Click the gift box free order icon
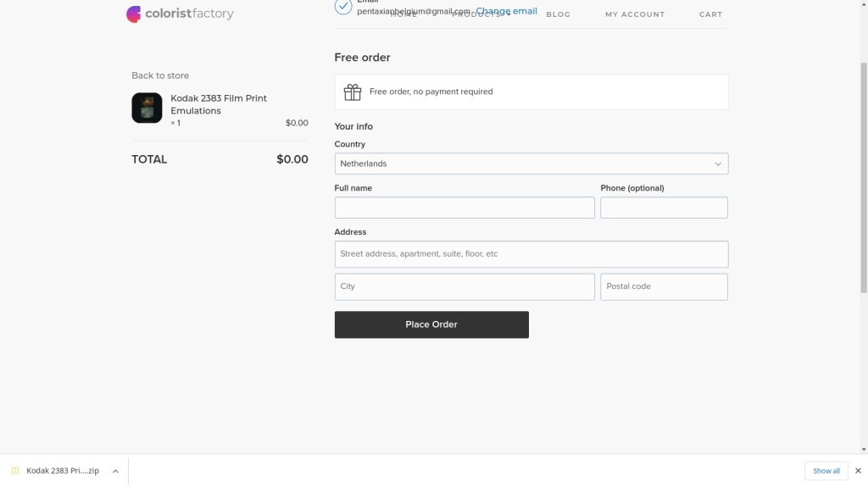The height and width of the screenshot is (488, 868). coord(352,91)
